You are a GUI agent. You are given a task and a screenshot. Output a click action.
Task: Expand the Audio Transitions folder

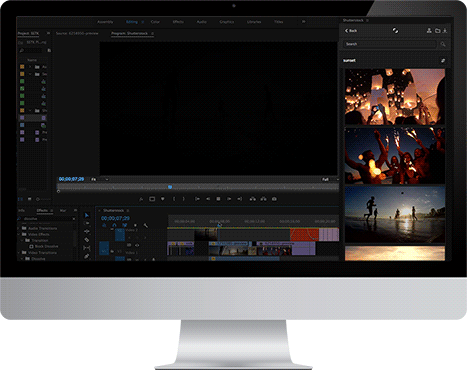[x=19, y=228]
